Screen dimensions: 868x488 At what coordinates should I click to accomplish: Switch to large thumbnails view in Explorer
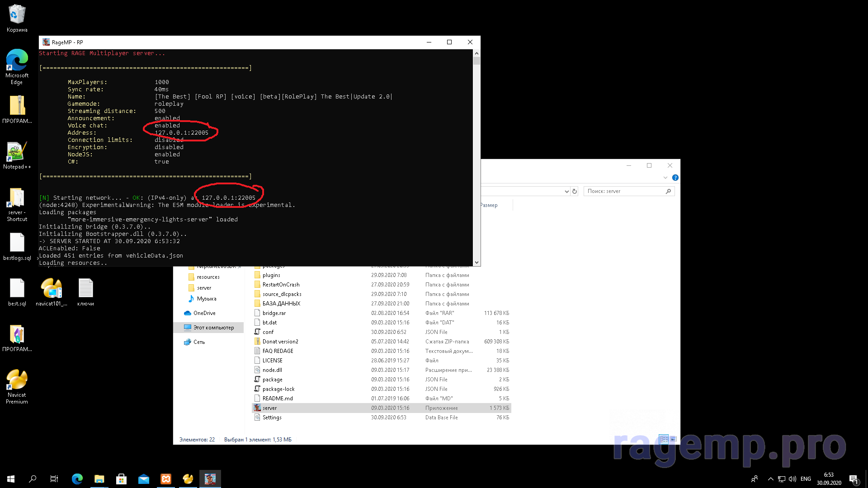(673, 439)
